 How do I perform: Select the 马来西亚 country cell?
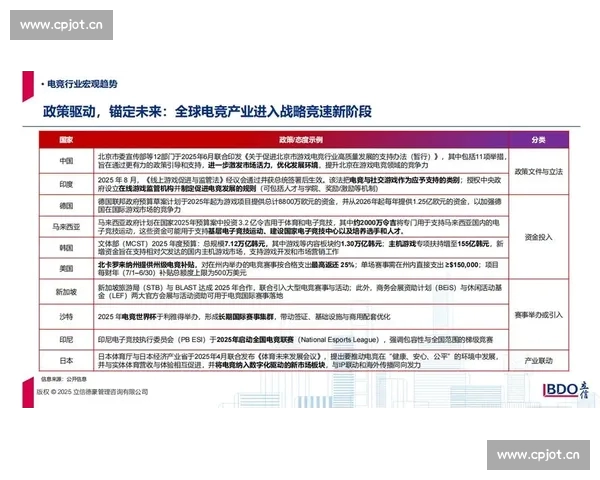click(x=66, y=227)
